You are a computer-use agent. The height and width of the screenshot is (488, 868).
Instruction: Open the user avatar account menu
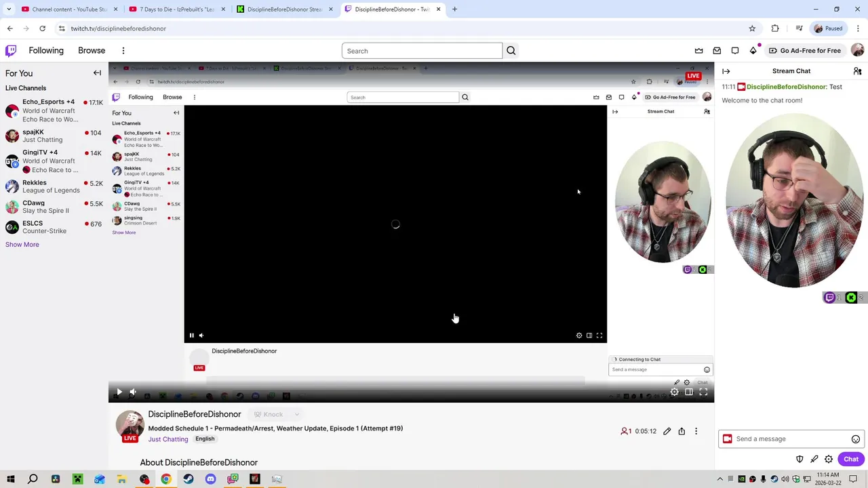[x=857, y=51]
